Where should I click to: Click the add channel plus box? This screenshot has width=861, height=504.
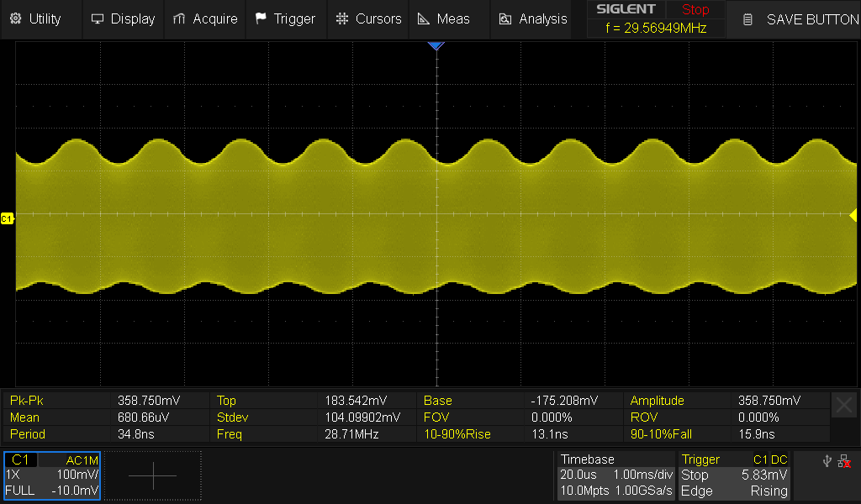pyautogui.click(x=153, y=475)
